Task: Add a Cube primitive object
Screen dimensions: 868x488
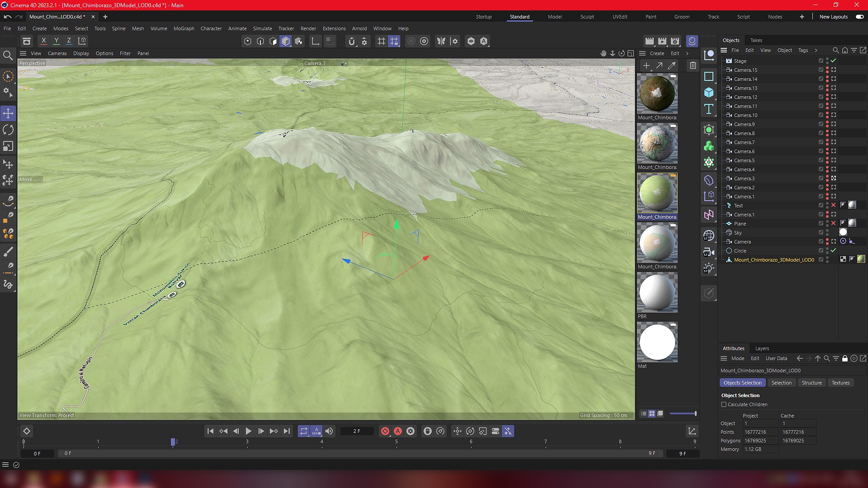Action: (x=709, y=93)
